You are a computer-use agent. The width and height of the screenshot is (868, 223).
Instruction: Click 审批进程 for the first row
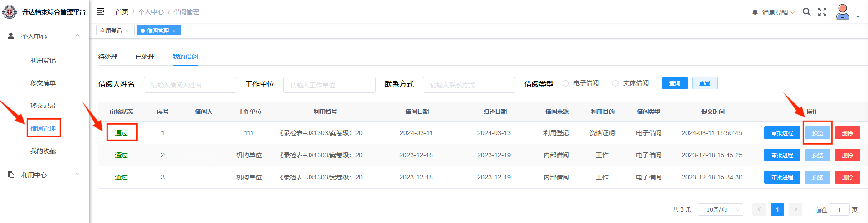782,133
